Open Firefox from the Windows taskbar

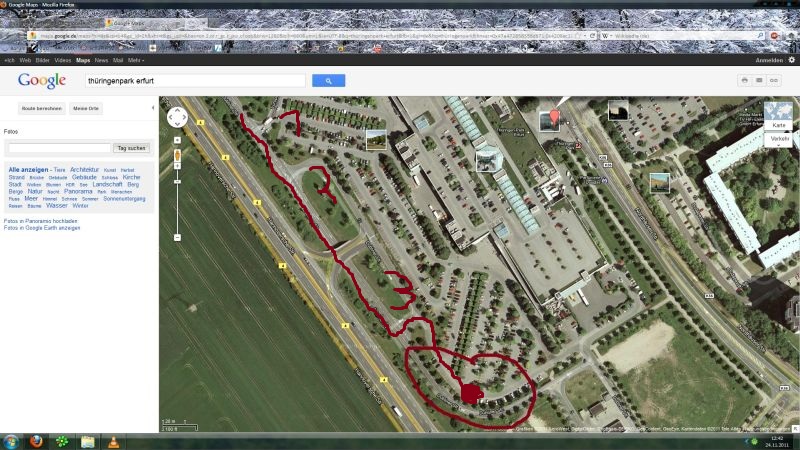click(36, 441)
